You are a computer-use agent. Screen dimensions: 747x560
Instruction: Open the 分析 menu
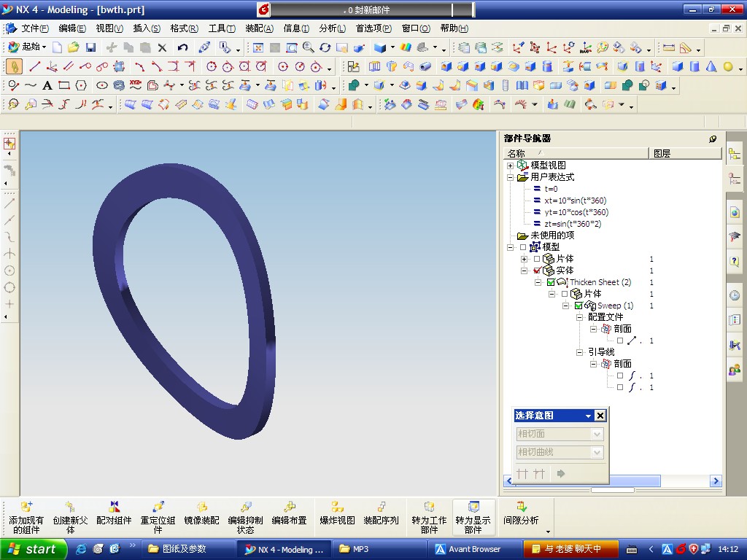pos(332,28)
